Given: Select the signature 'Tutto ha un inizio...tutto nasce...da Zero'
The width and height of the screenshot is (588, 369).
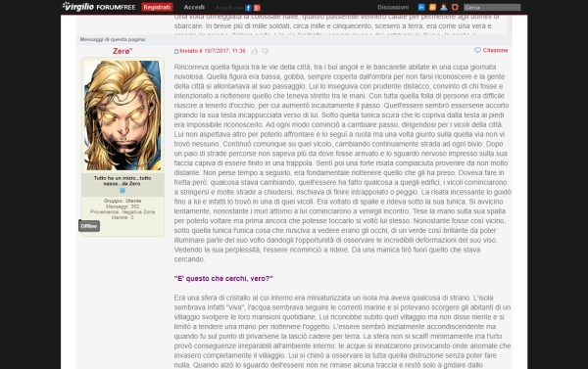Looking at the screenshot, I should [x=122, y=181].
